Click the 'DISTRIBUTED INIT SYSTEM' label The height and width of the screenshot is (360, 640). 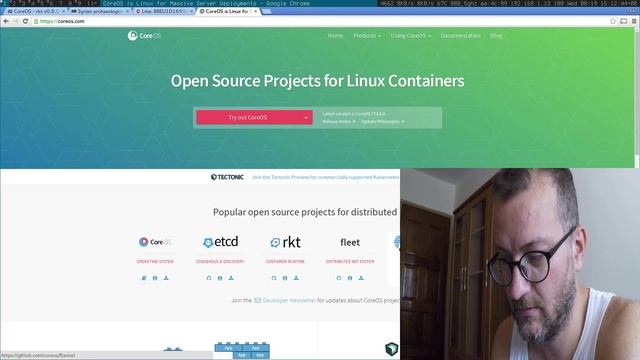click(x=350, y=261)
